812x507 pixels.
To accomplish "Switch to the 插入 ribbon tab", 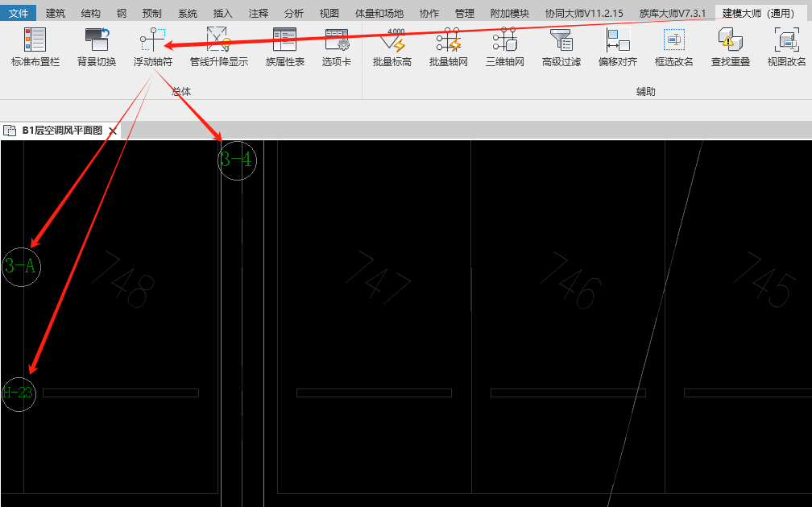I will point(222,14).
